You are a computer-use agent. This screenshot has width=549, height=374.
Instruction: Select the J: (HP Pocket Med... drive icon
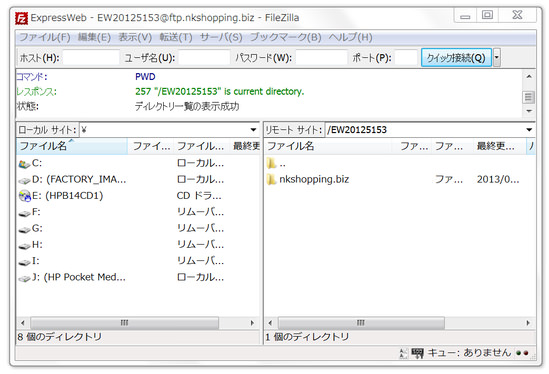[24, 278]
